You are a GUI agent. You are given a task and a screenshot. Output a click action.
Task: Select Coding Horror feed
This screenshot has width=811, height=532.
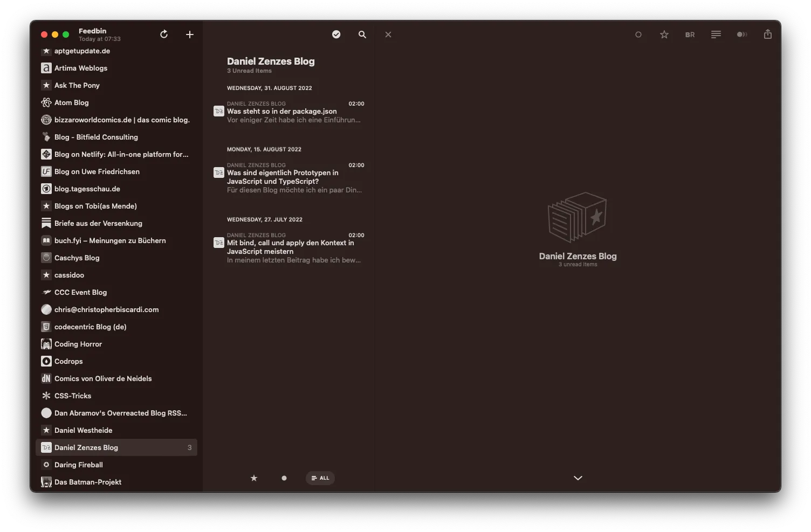[116, 344]
